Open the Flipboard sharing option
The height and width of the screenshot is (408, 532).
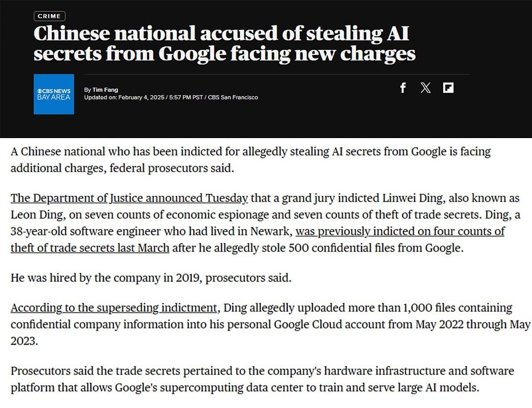point(448,88)
